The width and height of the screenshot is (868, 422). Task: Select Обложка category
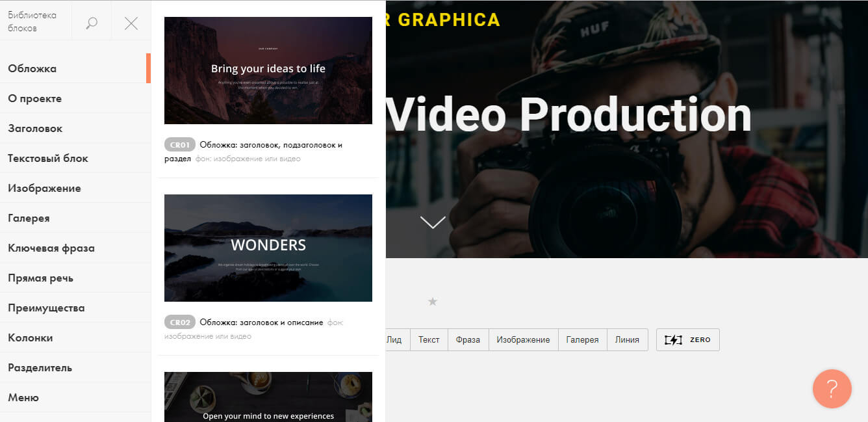75,68
